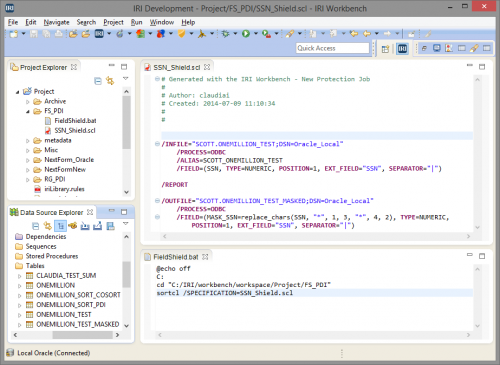Click the green bug Debug icon
The height and width of the screenshot is (365, 500).
(226, 34)
